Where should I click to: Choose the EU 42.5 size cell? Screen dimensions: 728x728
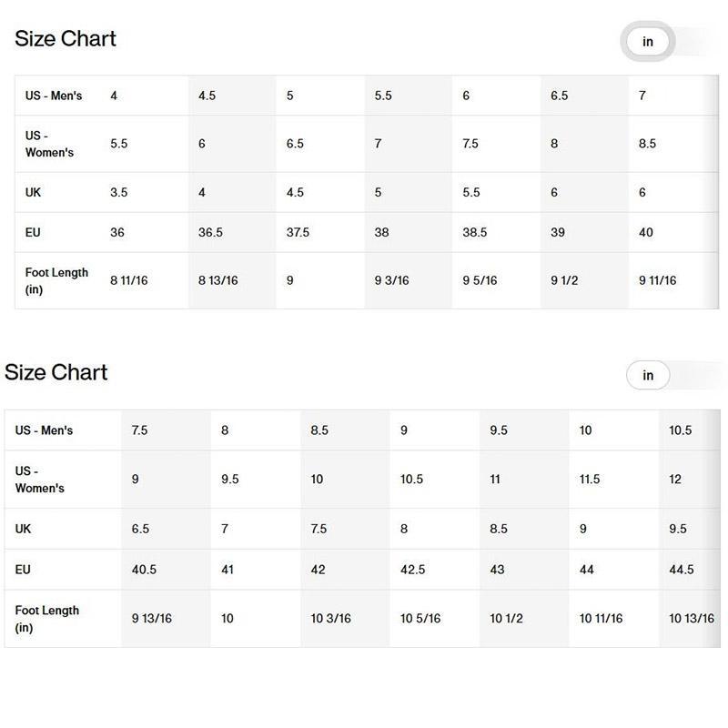[413, 570]
